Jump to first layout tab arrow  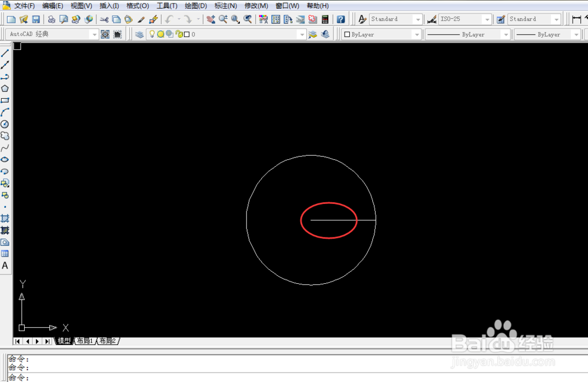click(18, 341)
